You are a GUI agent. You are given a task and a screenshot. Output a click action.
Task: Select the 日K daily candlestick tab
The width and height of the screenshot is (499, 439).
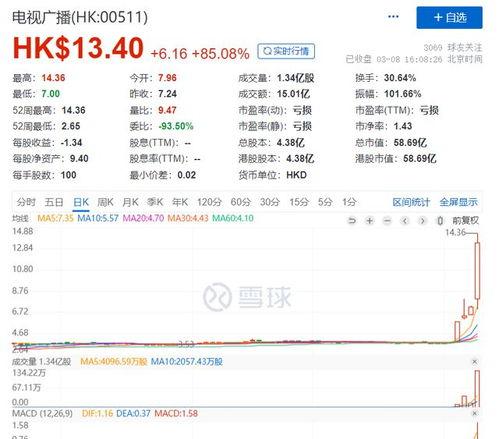point(81,202)
